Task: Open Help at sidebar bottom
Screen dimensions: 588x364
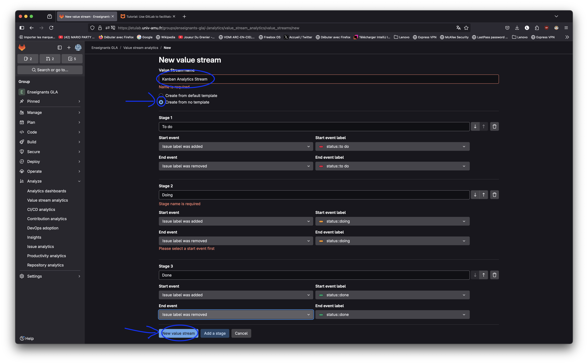Action: click(27, 338)
